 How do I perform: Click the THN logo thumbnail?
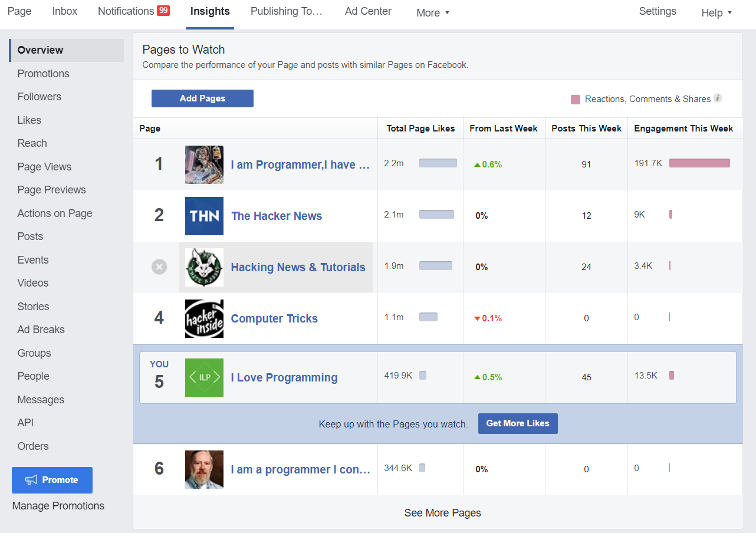pyautogui.click(x=204, y=216)
